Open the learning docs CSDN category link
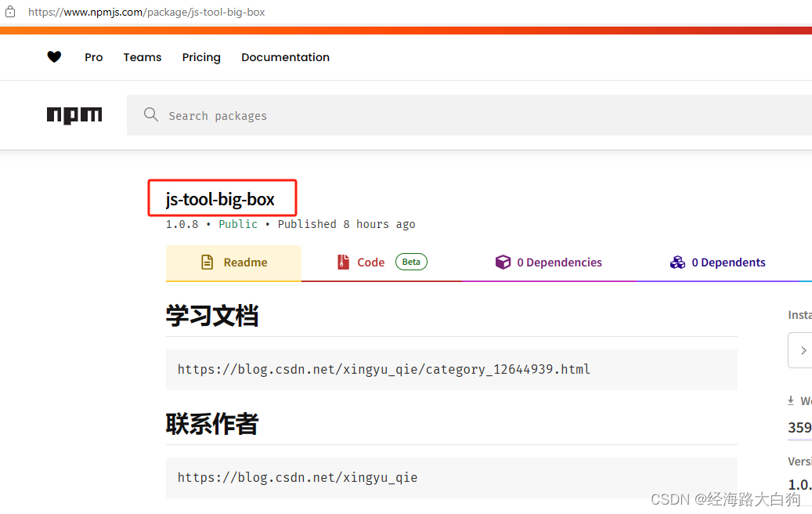 (384, 369)
